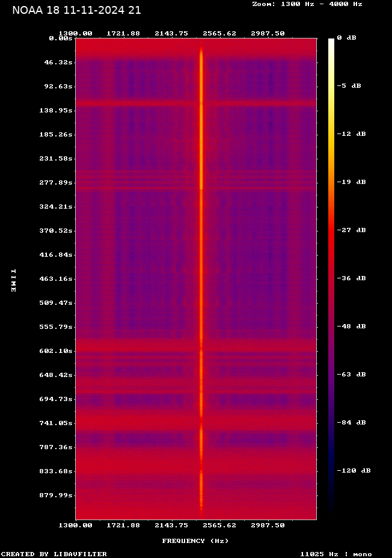Click the NOAA 18 11-11-2024 21 title
Viewport: 392px width, 558px height.
coord(76,10)
